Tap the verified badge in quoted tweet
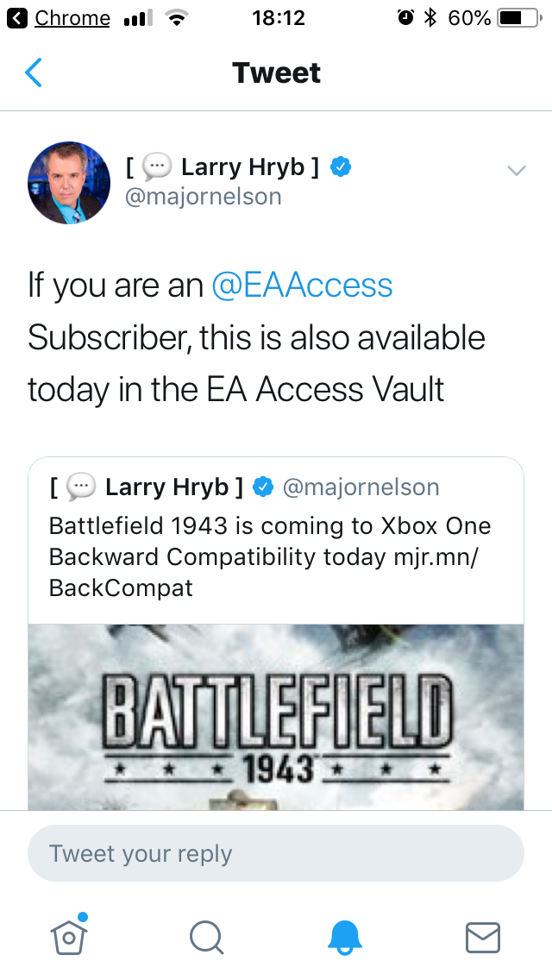The height and width of the screenshot is (980, 552). coord(262,487)
